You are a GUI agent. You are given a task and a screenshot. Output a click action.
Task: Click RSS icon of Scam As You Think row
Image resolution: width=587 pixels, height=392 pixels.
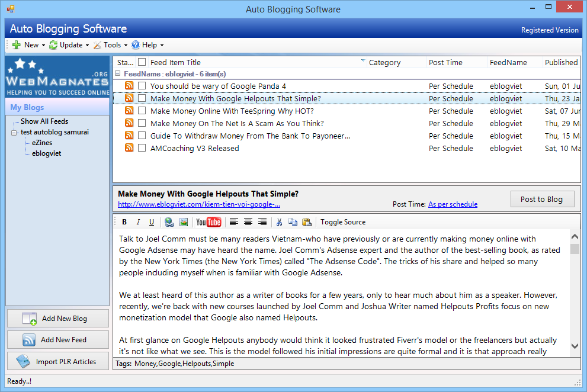(129, 123)
